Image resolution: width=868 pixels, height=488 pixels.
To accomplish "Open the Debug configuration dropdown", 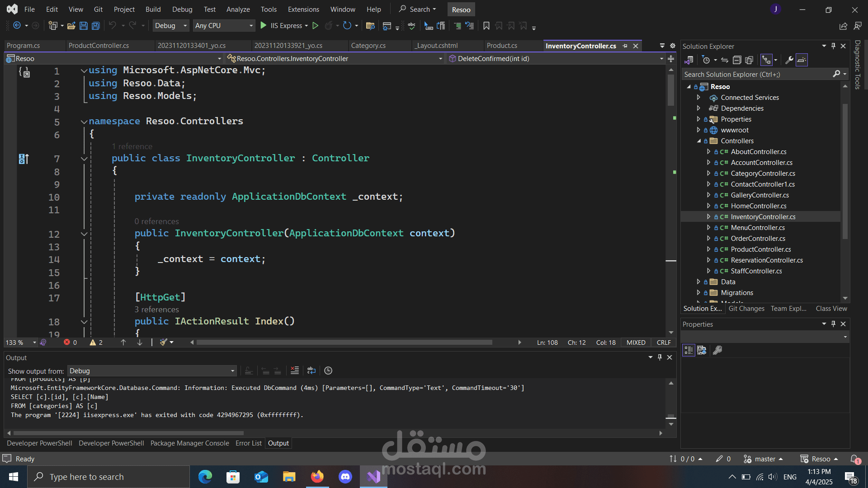I will (170, 26).
